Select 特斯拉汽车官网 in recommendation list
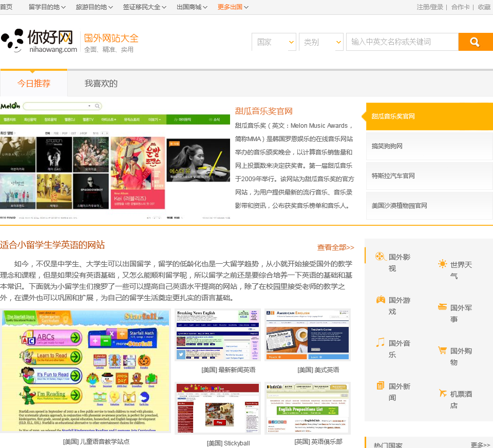 (x=429, y=176)
